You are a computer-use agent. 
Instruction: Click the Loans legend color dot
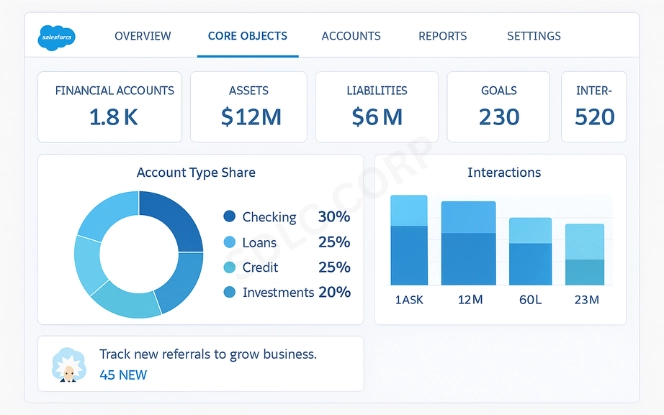point(229,242)
